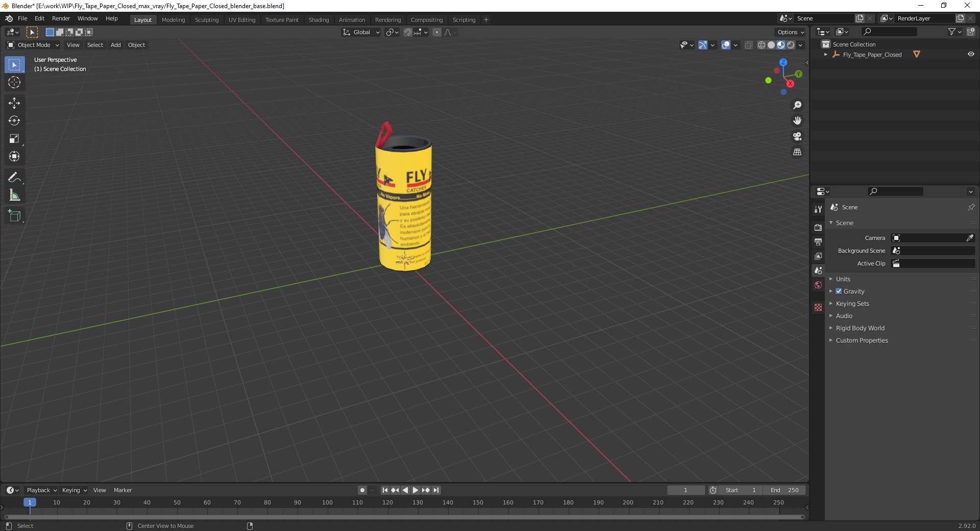Hide Fly_Tape_Paper_Closed with eye icon

971,54
